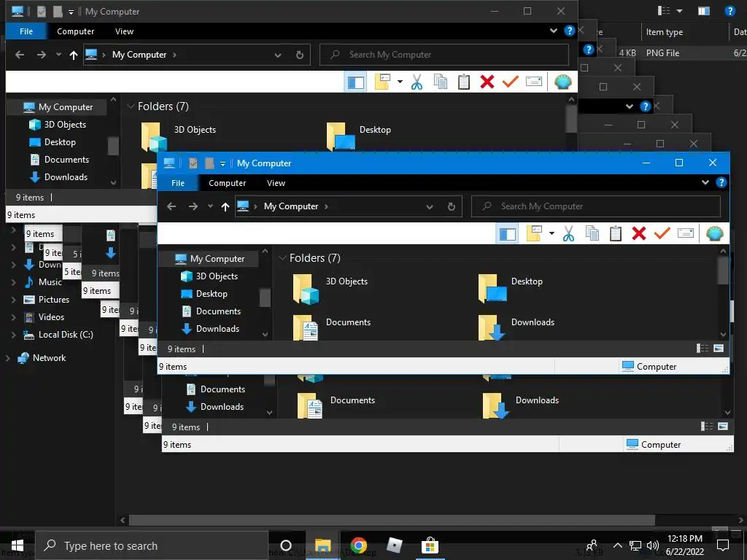Click the new folder icon in front window toolbar
The height and width of the screenshot is (560, 747).
coord(534,233)
